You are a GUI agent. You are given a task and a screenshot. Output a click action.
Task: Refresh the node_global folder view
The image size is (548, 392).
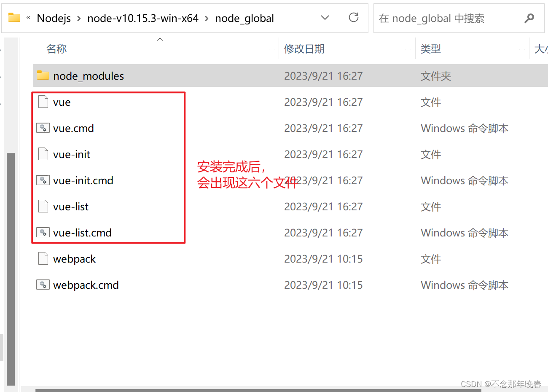point(354,18)
